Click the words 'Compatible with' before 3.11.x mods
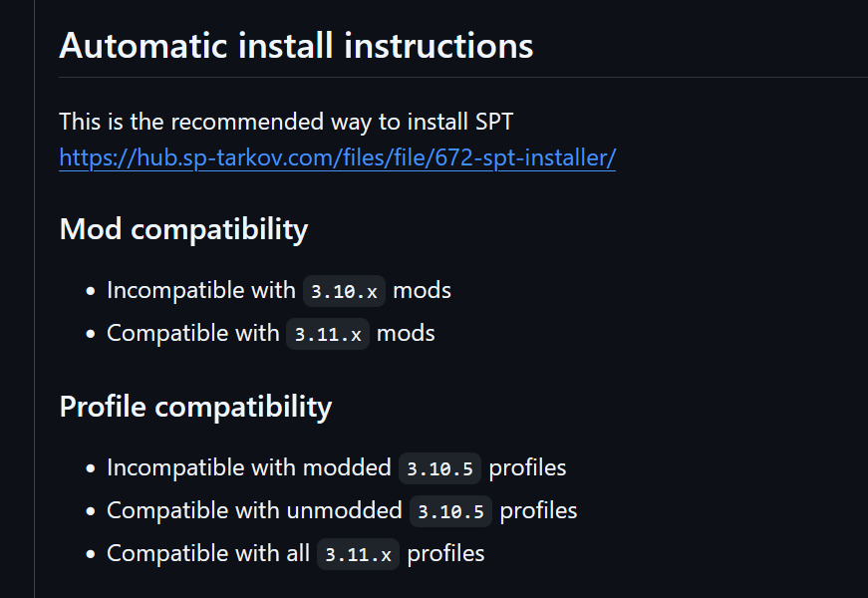 193,333
